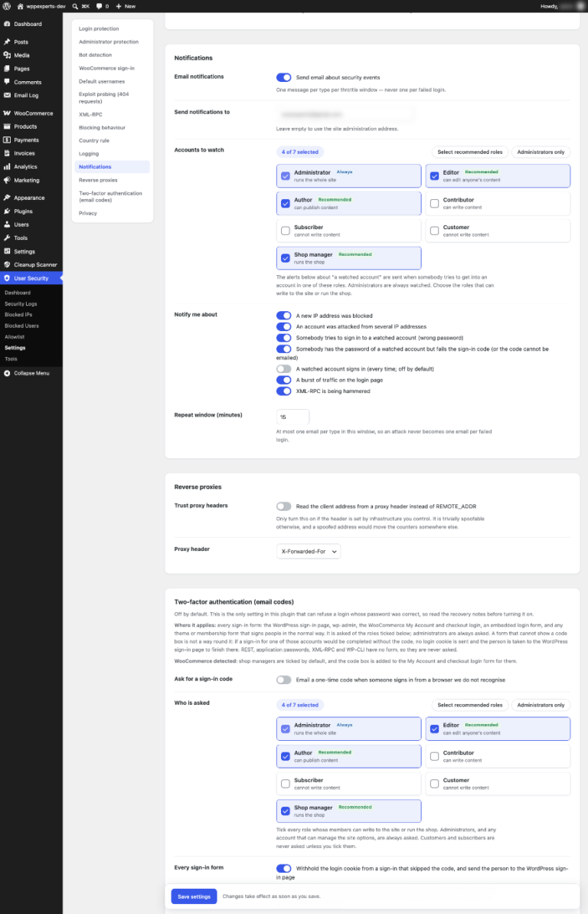Screen dimensions: 588x914
Task: Uncheck Shop manager in Accounts to watch
Action: (285, 258)
